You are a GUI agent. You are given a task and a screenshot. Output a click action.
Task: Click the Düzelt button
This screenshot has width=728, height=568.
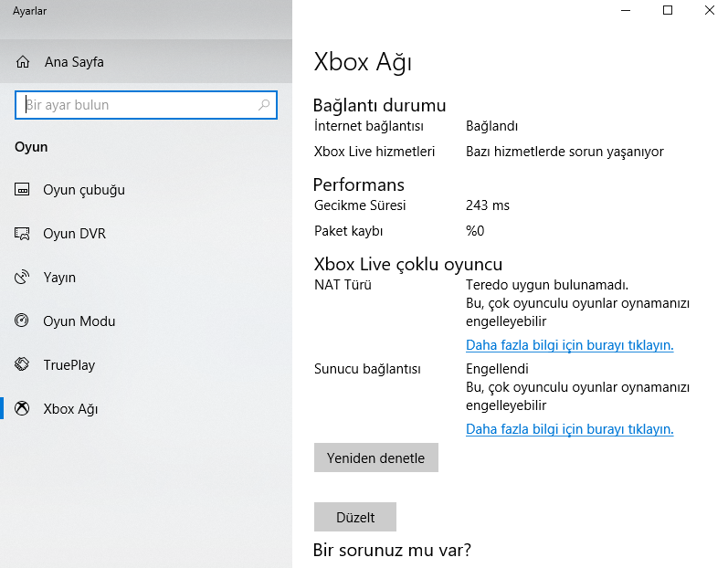[x=355, y=517]
